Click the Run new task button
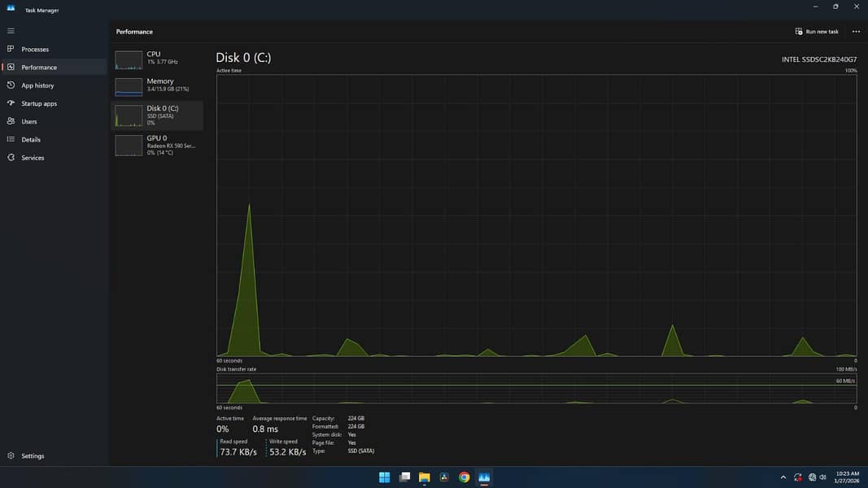868x488 pixels. [x=816, y=31]
